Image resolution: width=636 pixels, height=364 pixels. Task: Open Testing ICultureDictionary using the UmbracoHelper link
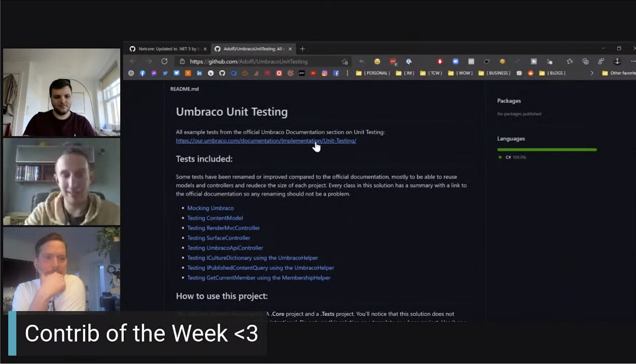(253, 258)
